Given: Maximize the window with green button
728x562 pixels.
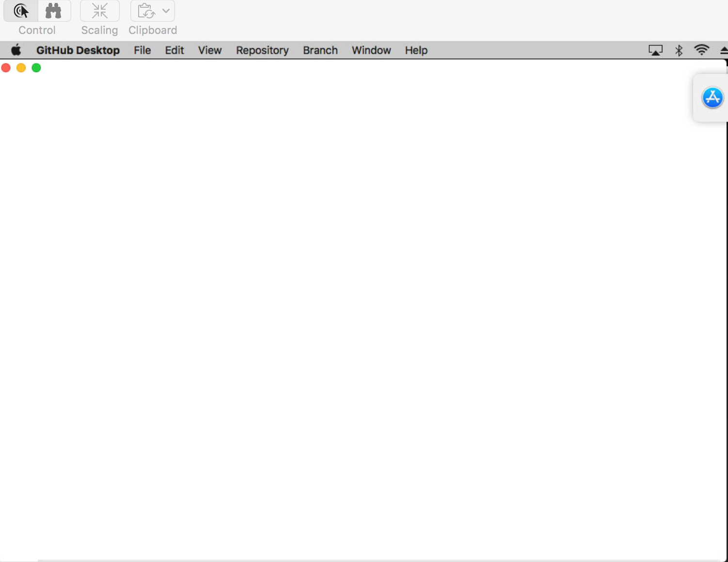Looking at the screenshot, I should coord(36,68).
